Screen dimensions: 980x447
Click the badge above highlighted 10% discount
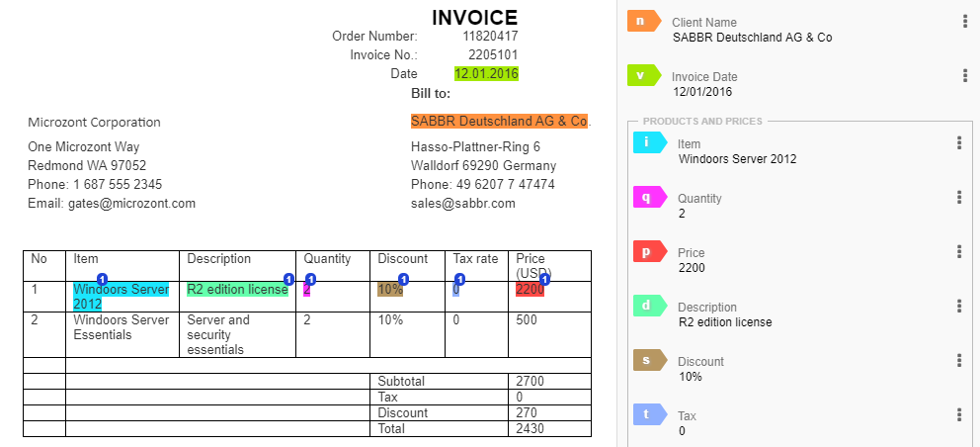coord(404,279)
